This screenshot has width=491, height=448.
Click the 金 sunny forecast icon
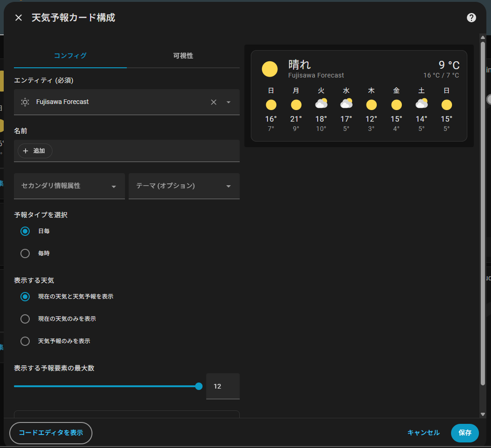click(x=396, y=105)
